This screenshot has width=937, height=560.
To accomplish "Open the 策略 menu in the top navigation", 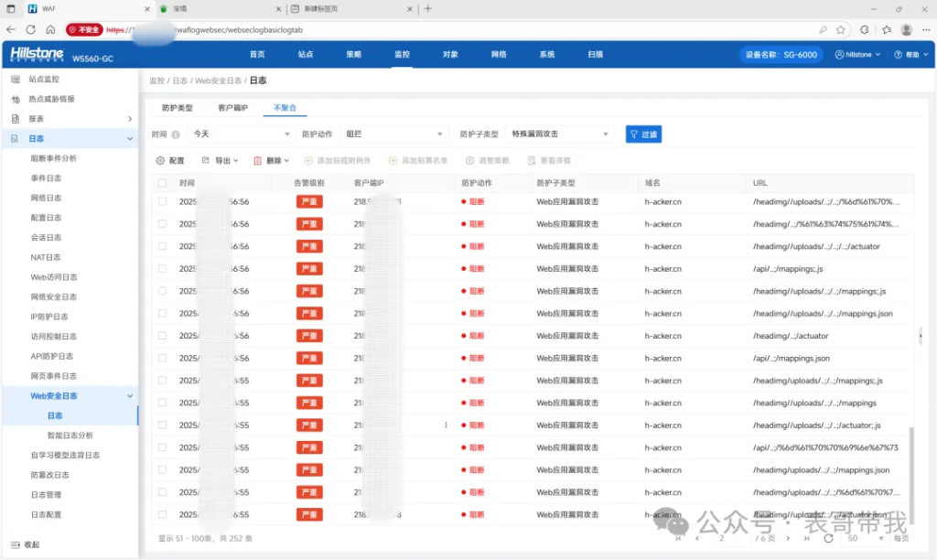I will 354,54.
